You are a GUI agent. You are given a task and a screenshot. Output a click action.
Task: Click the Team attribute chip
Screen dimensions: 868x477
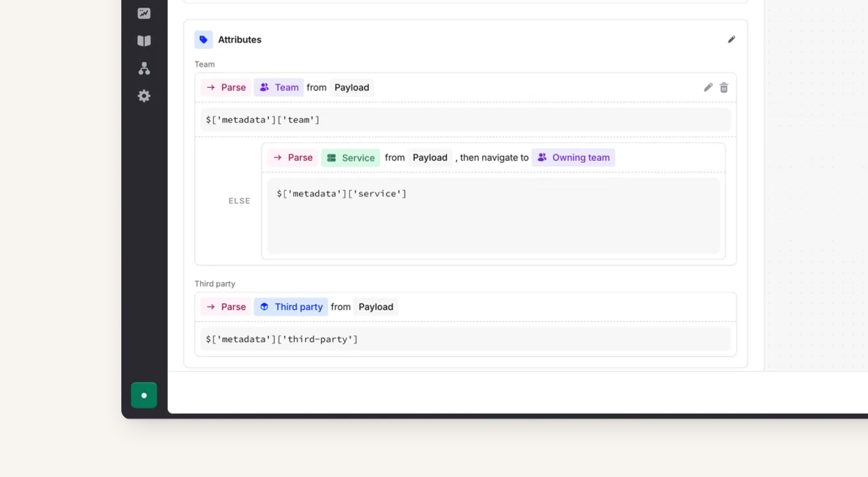279,88
